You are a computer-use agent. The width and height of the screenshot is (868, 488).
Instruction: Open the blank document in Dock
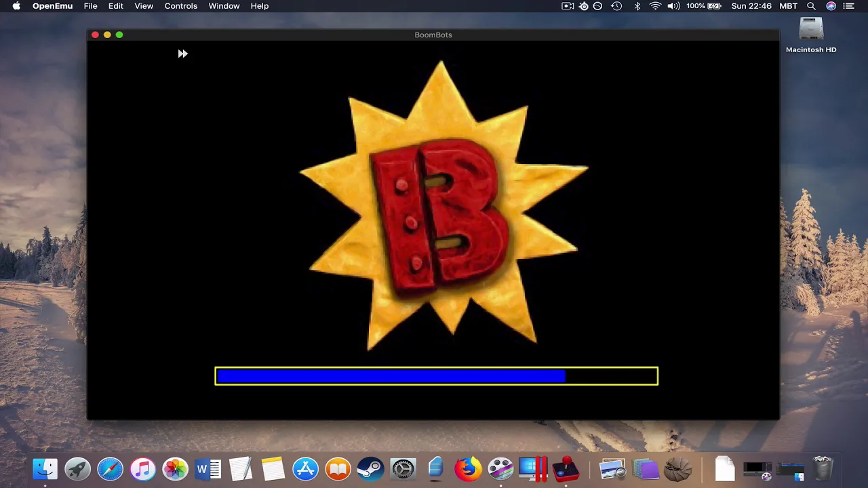tap(724, 468)
